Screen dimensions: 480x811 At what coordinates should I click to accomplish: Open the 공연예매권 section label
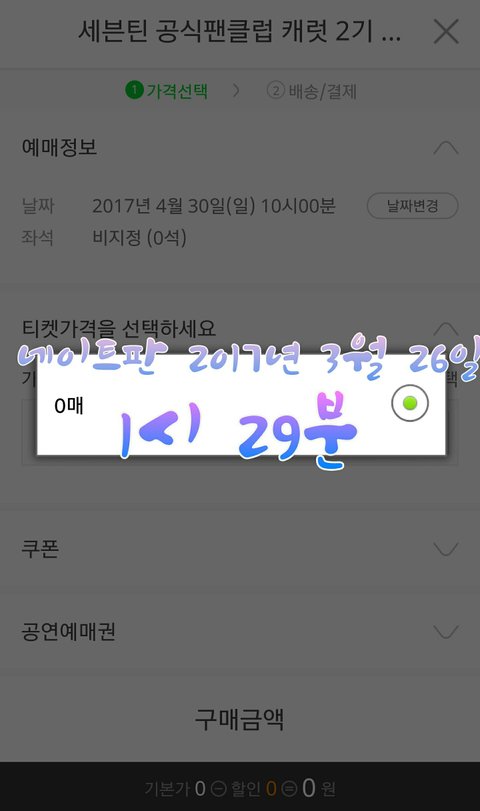click(68, 632)
